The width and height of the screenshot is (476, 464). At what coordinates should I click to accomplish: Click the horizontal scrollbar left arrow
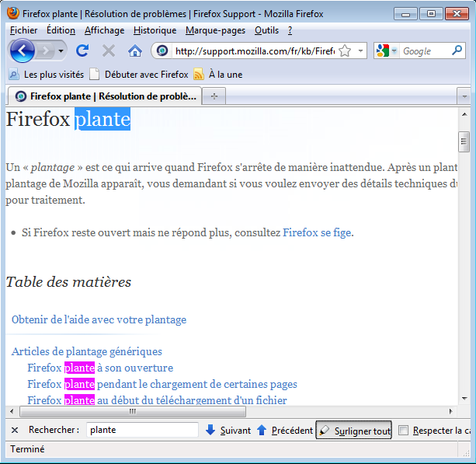tap(12, 411)
